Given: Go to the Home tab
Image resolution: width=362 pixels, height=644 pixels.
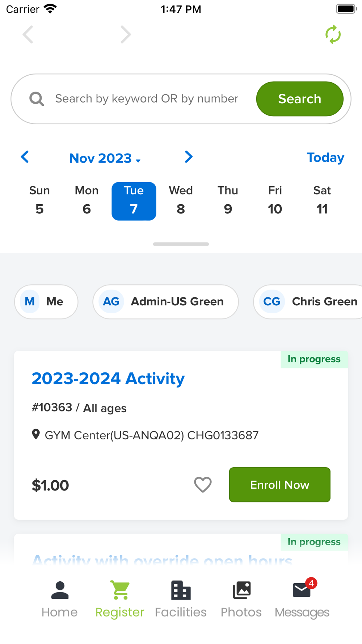Looking at the screenshot, I should pos(60,599).
